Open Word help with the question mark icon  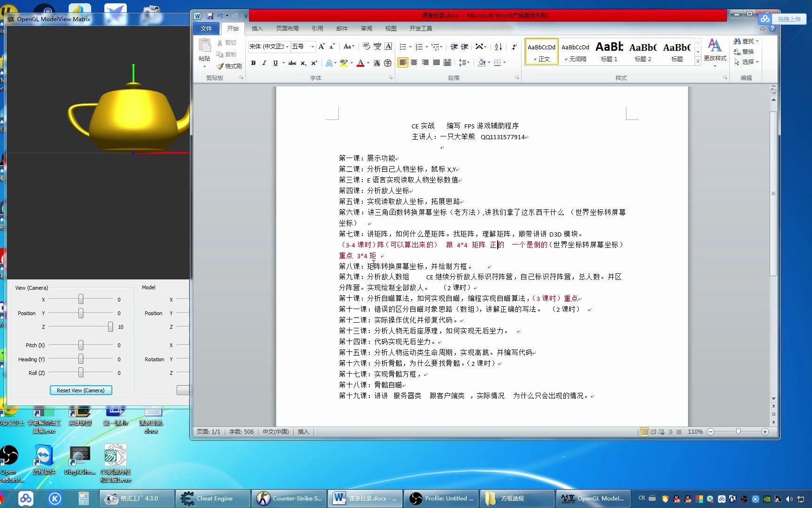point(772,29)
